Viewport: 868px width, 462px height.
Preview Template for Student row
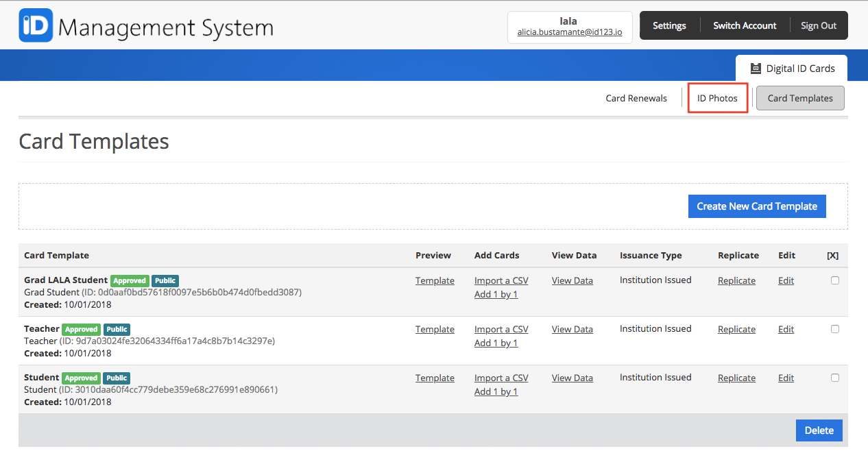click(435, 378)
